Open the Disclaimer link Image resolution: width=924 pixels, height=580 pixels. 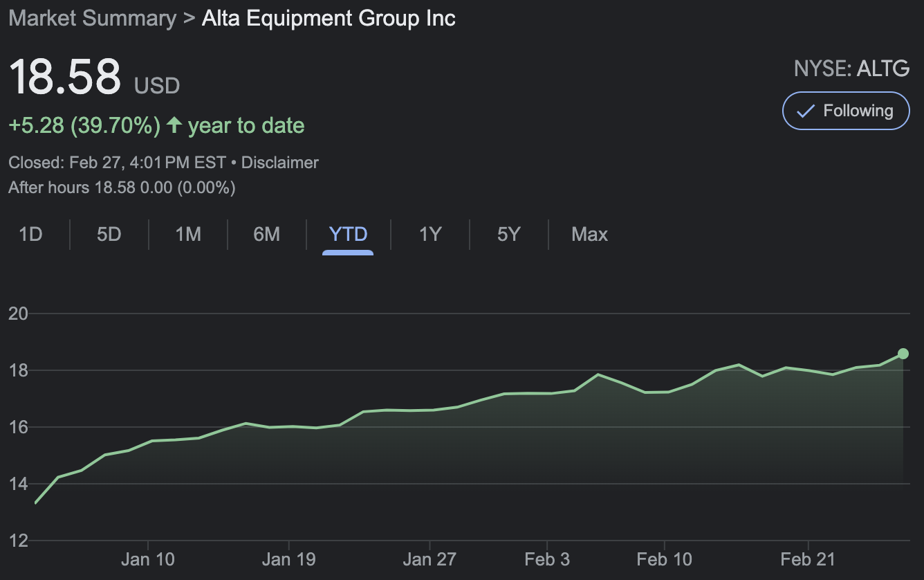pyautogui.click(x=279, y=163)
